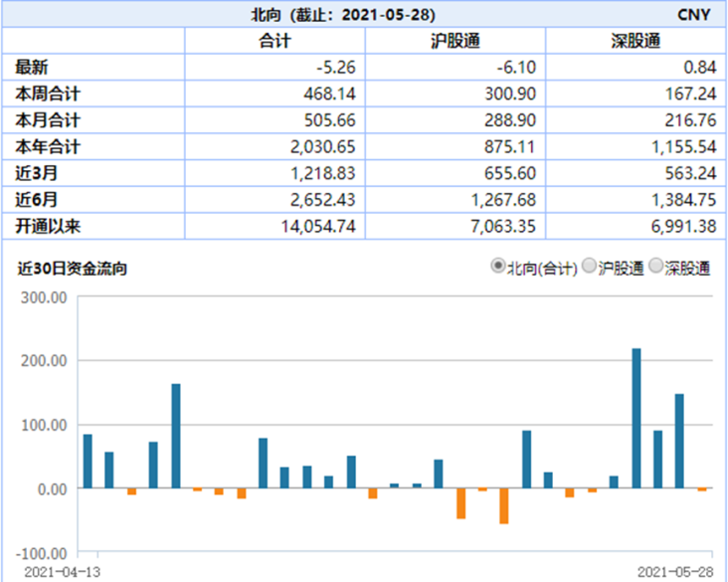
Task: Click the 近6月 row label
Action: click(36, 199)
